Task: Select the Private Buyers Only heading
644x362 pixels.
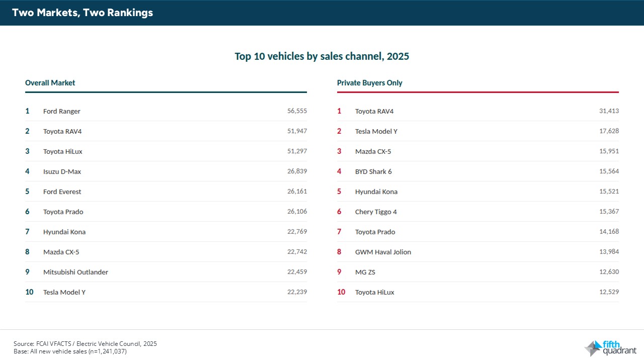Action: 370,82
